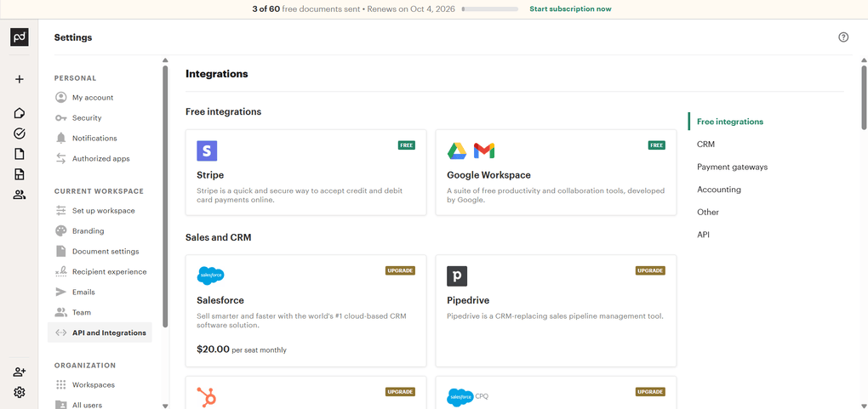Image resolution: width=868 pixels, height=409 pixels.
Task: Open Authorized apps page
Action: pyautogui.click(x=100, y=159)
